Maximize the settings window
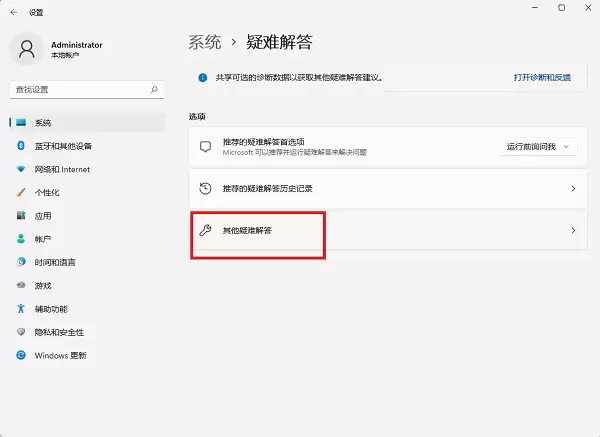 (561, 8)
